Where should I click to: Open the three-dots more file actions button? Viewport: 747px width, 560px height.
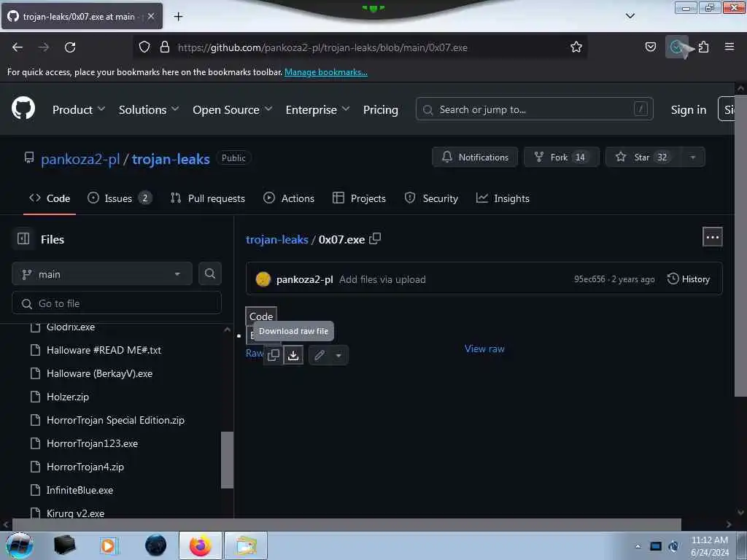click(712, 237)
